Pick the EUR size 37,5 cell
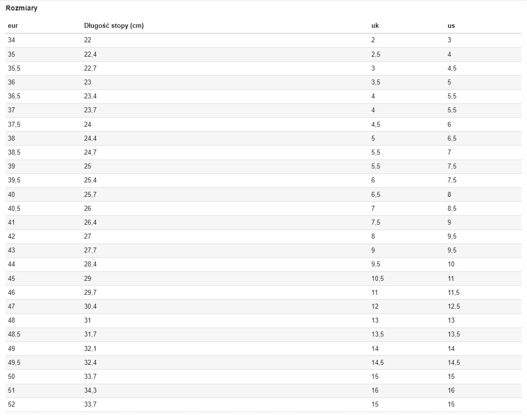 pos(14,124)
